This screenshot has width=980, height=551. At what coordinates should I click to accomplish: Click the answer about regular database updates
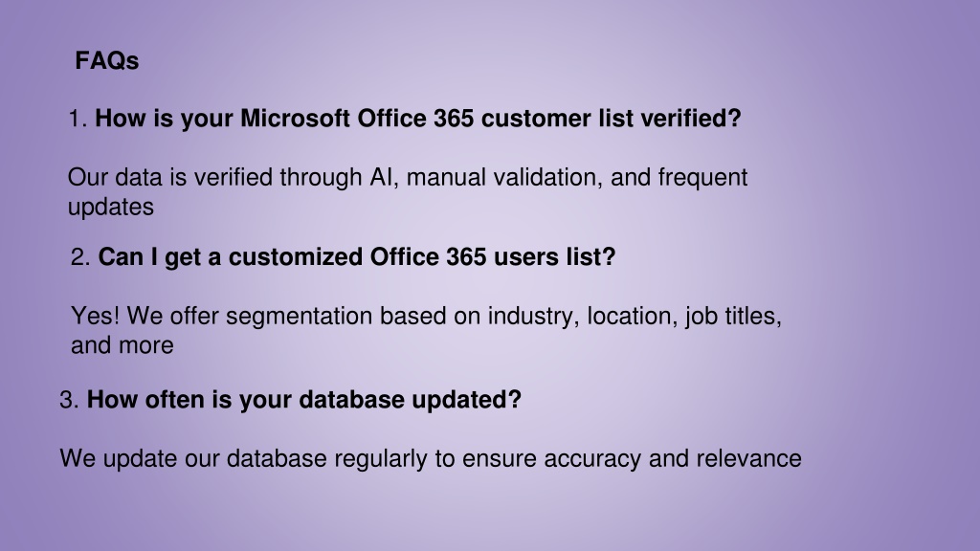[431, 458]
